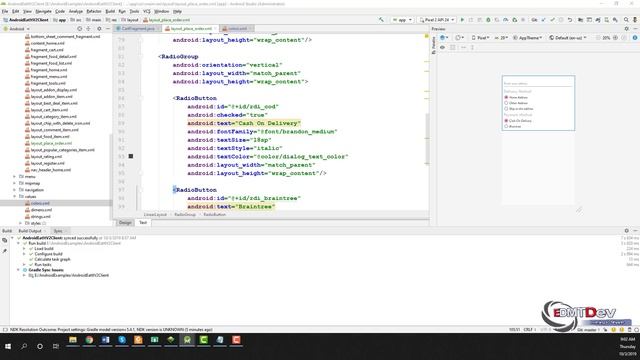The width and height of the screenshot is (640, 360).
Task: Collapse all in Project panel
Action: pyautogui.click(x=89, y=29)
